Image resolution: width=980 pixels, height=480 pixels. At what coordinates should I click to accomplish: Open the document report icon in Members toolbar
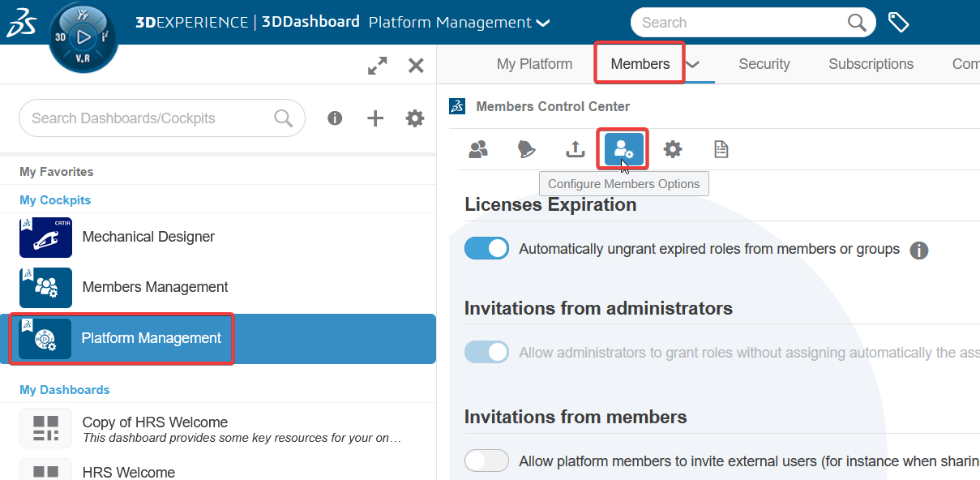pos(721,149)
